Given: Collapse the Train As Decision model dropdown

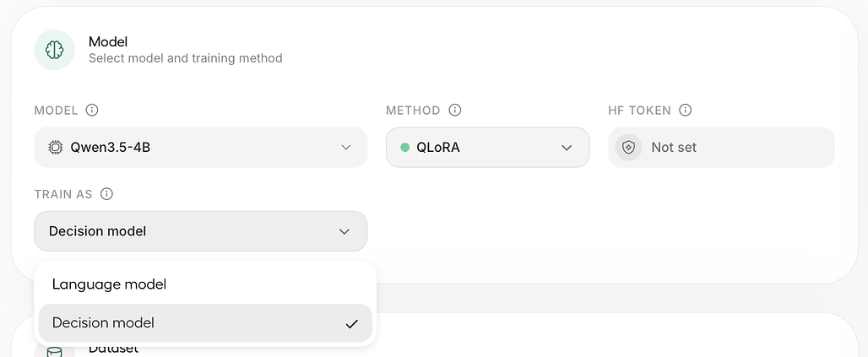Looking at the screenshot, I should pyautogui.click(x=200, y=231).
